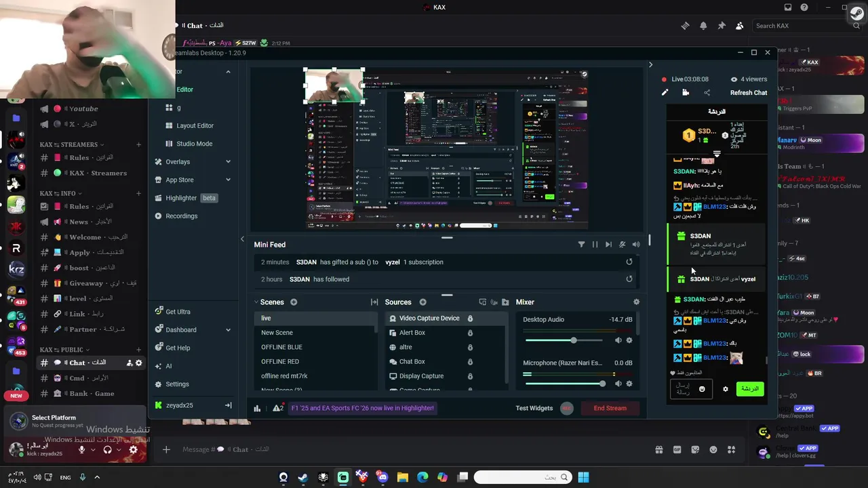This screenshot has height=488, width=868.
Task: Open Discord notification bell icon
Action: coord(703,26)
